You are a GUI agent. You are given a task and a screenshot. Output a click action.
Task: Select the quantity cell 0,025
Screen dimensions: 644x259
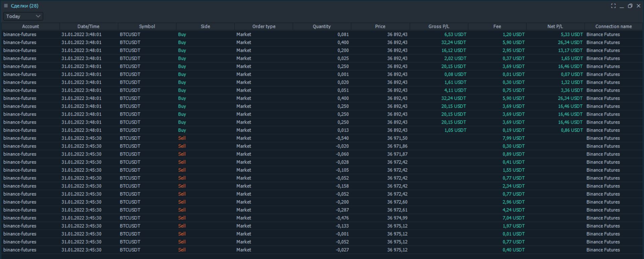pos(343,58)
